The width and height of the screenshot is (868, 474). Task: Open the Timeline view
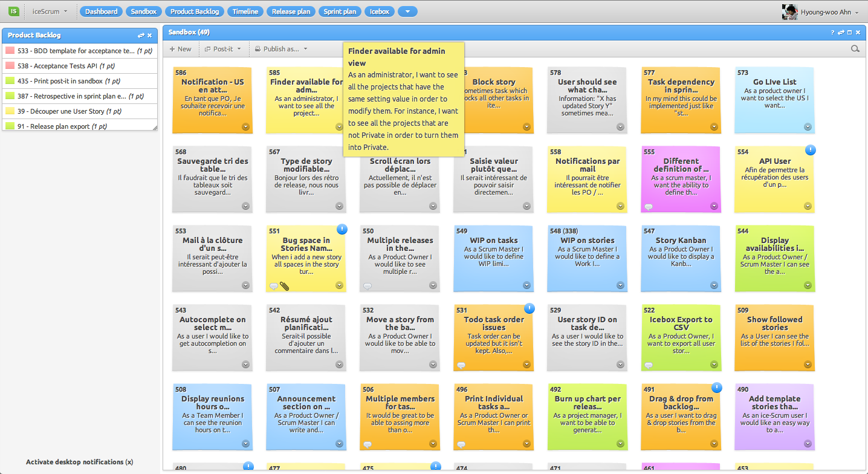245,11
